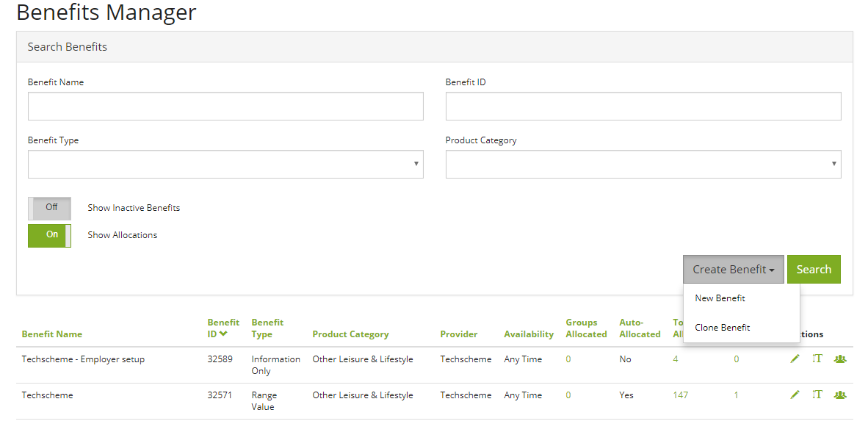Sort by the Auto-Allocated column header

[640, 328]
